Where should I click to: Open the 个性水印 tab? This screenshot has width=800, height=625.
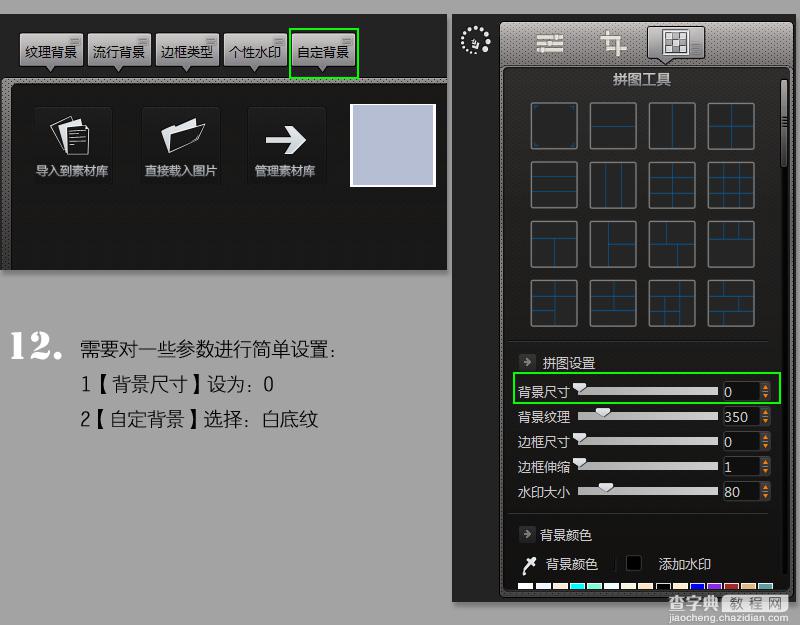click(255, 51)
